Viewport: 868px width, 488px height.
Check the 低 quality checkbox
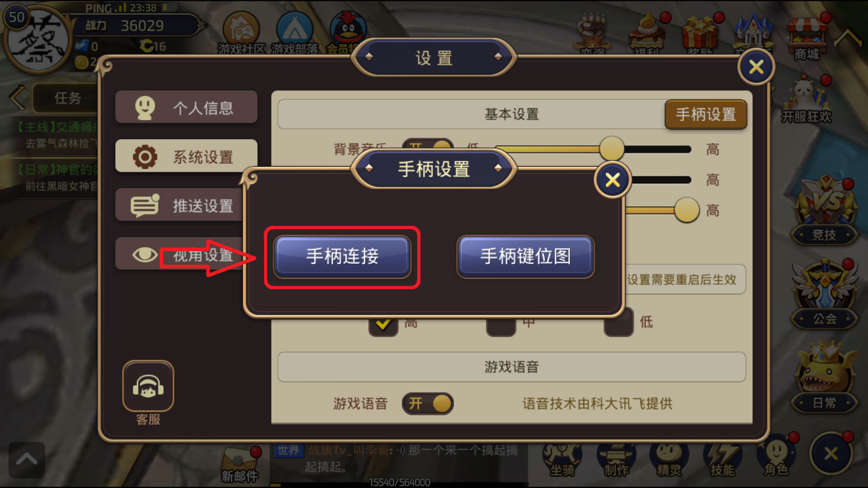(618, 322)
